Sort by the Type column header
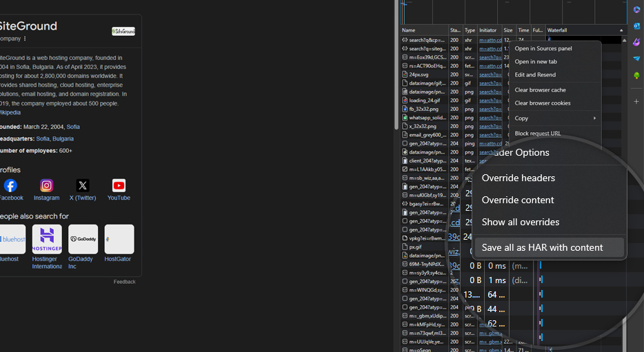644x352 pixels. coord(470,30)
